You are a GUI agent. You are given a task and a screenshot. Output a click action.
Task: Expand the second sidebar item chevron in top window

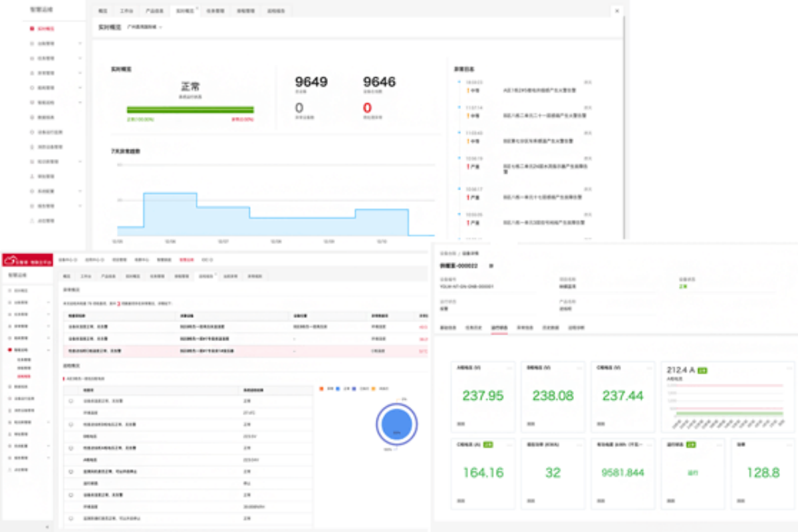[80, 43]
